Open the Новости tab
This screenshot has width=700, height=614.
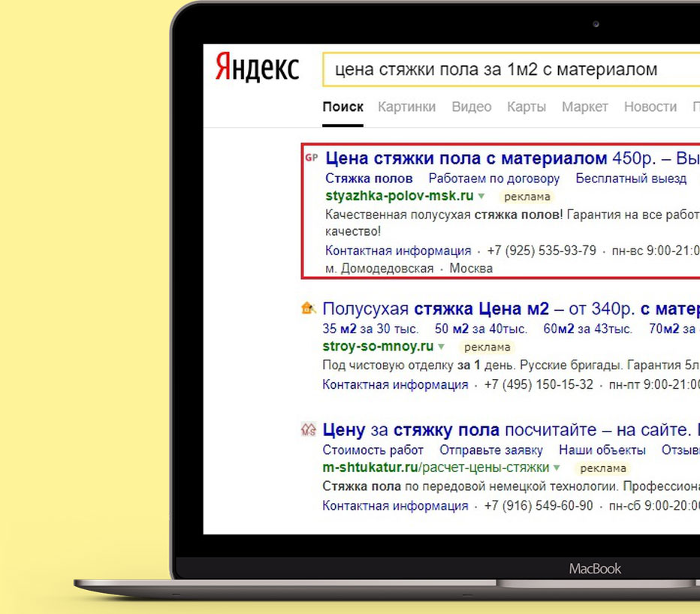pos(650,107)
